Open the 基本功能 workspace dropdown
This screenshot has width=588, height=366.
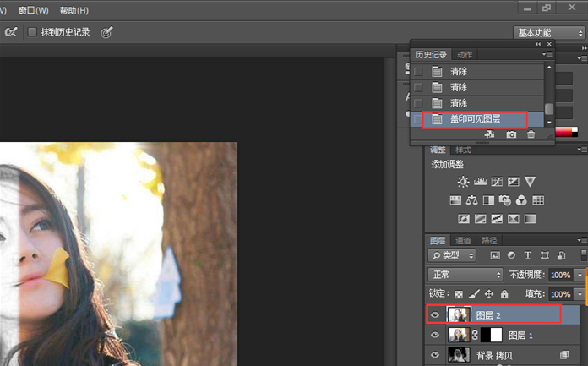[549, 33]
